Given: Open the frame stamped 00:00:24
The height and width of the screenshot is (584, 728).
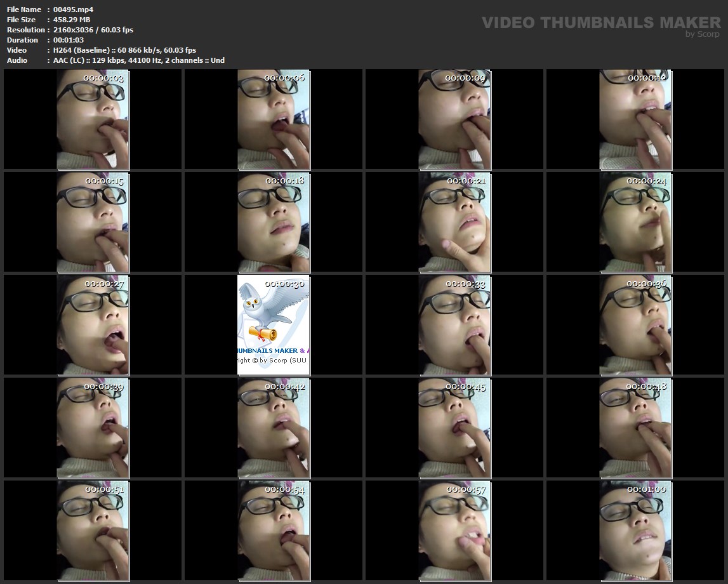Looking at the screenshot, I should [635, 222].
